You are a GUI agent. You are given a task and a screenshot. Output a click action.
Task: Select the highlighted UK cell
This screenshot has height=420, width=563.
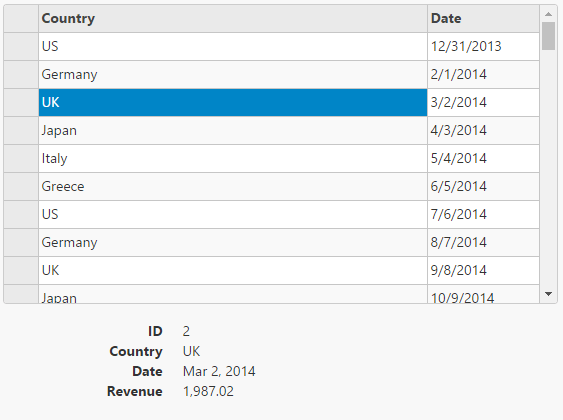233,103
